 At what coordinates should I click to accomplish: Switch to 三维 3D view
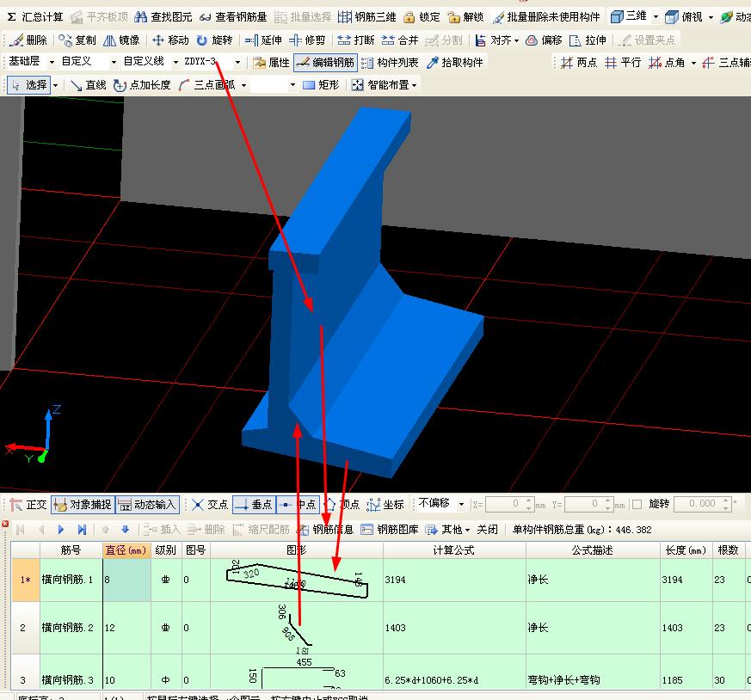coord(628,16)
